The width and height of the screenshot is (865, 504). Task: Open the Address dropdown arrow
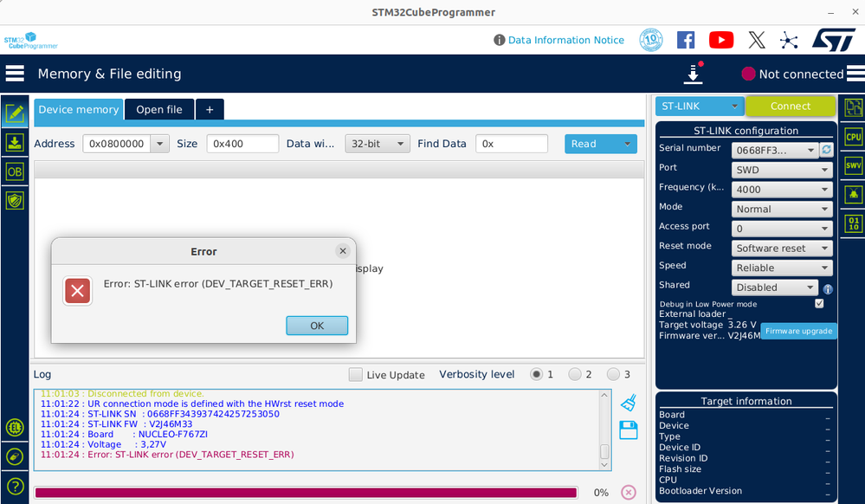point(159,144)
